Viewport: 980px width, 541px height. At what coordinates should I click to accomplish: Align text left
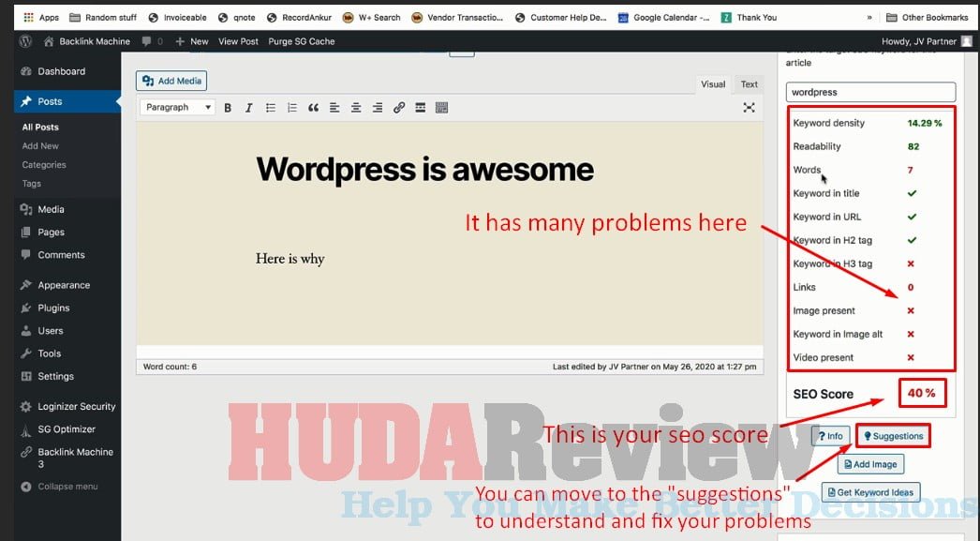click(x=334, y=108)
